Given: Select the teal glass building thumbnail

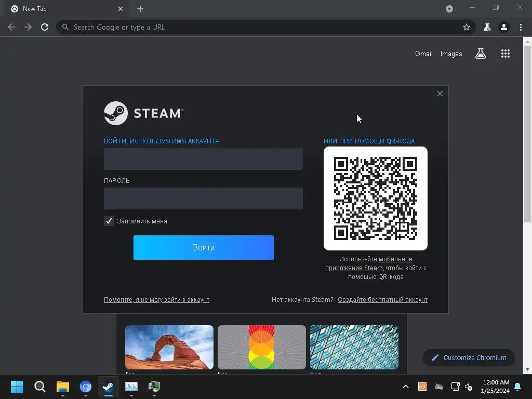Looking at the screenshot, I should pos(354,347).
